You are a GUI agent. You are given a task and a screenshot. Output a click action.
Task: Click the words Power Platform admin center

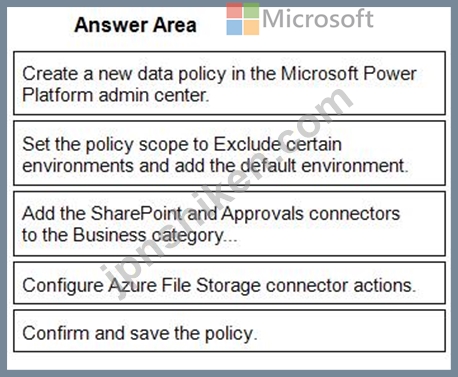tap(219, 84)
